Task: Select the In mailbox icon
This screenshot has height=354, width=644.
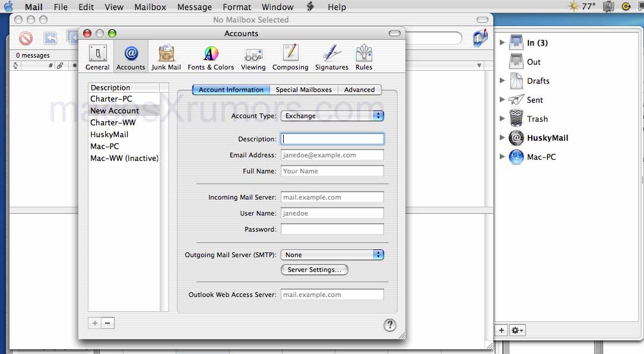Action: pos(516,43)
